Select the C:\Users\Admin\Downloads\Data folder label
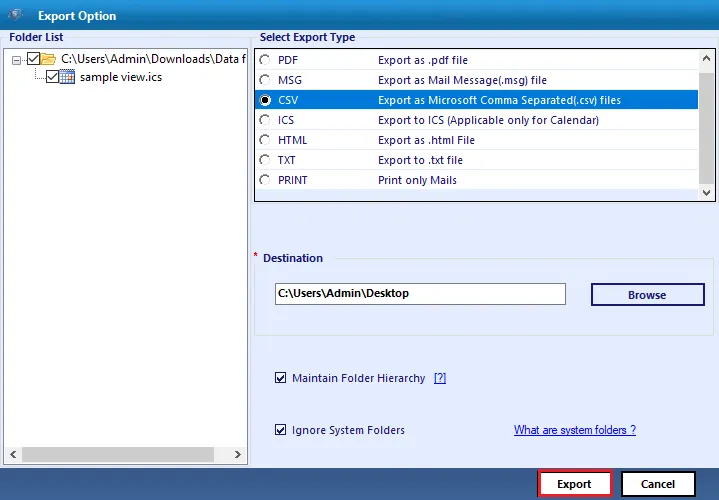This screenshot has height=500, width=719. pos(153,59)
